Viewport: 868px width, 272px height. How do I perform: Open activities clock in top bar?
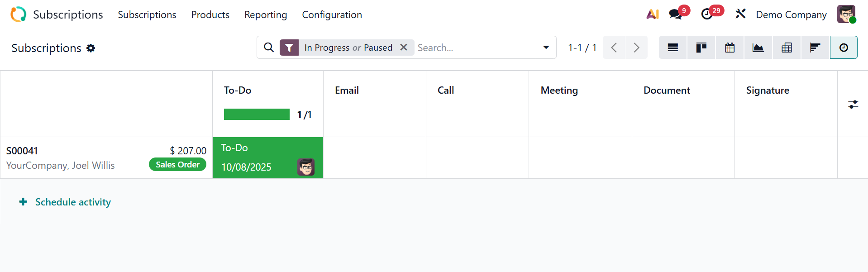point(707,14)
